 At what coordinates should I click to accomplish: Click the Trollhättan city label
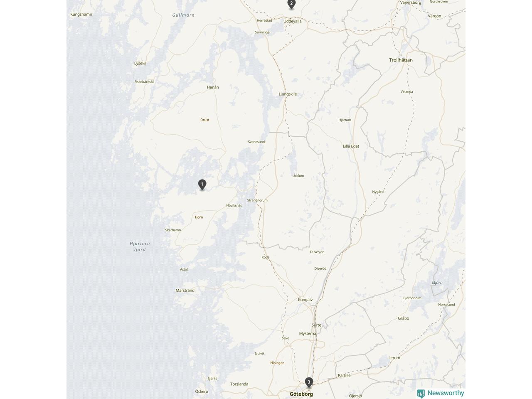tap(401, 60)
